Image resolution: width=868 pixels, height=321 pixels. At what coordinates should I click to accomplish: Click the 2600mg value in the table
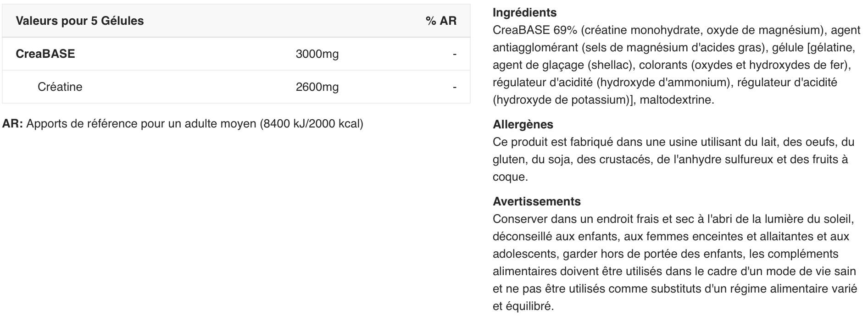pyautogui.click(x=317, y=87)
